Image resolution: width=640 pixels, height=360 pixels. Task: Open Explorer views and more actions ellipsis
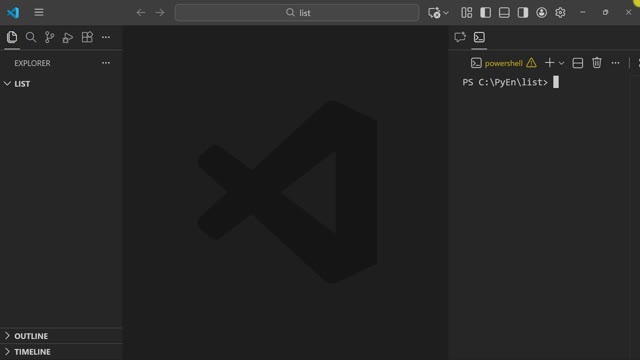(106, 63)
